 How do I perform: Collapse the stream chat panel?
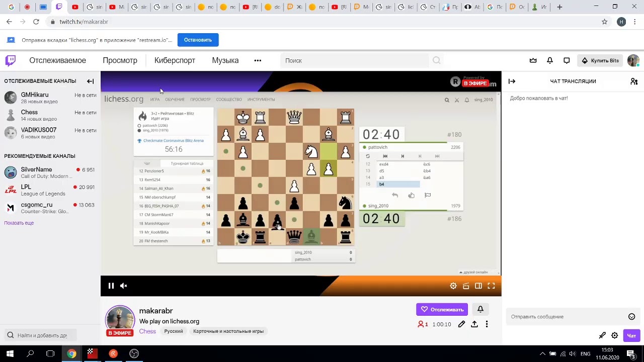coord(512,81)
